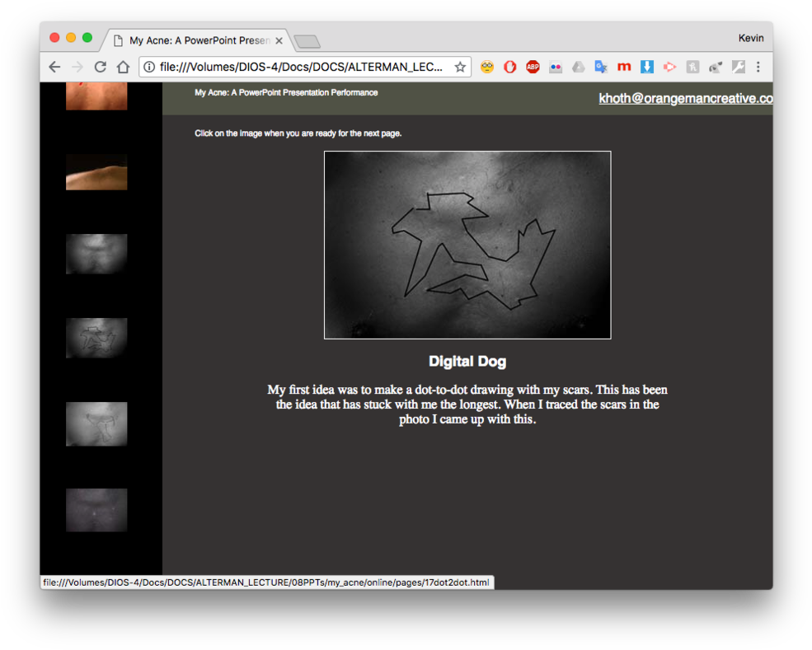Click the blue download arrow extension
This screenshot has height=650, width=812.
(x=647, y=68)
